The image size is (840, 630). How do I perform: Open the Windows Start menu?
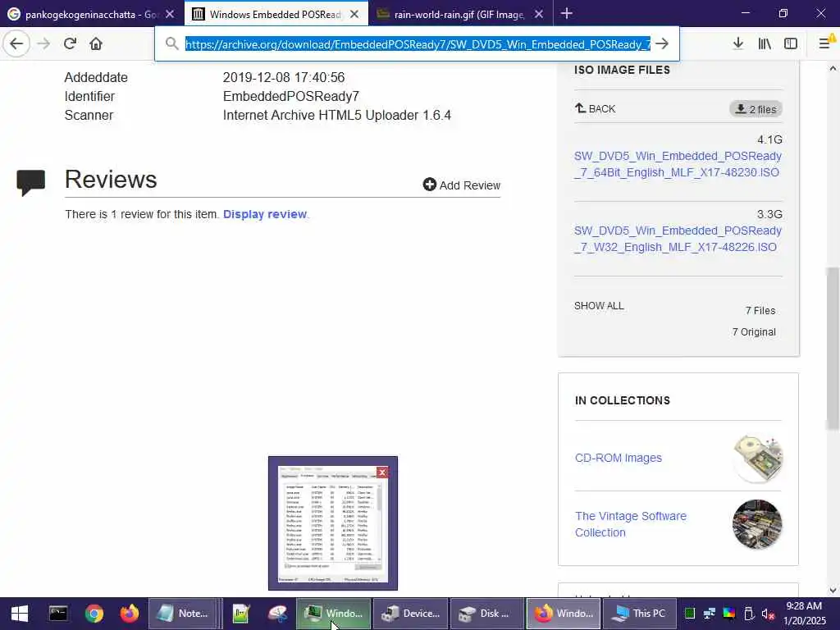coord(20,614)
